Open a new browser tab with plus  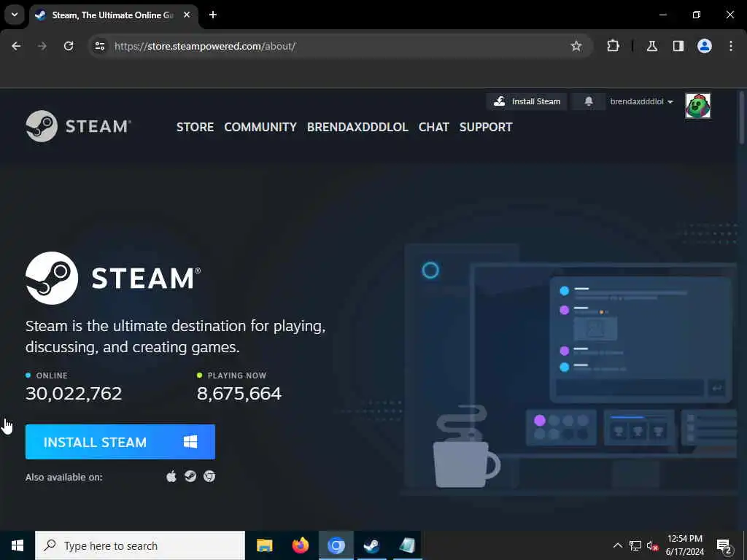tap(213, 15)
